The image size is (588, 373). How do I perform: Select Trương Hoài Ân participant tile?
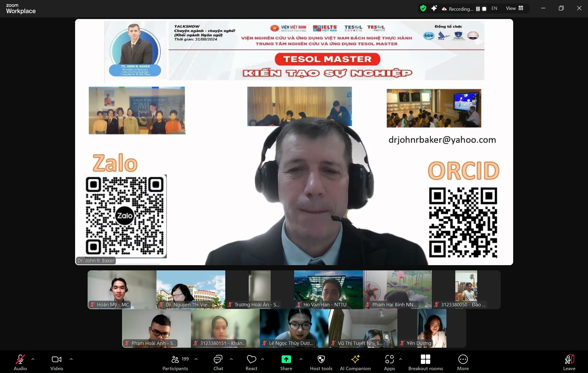[x=260, y=290]
